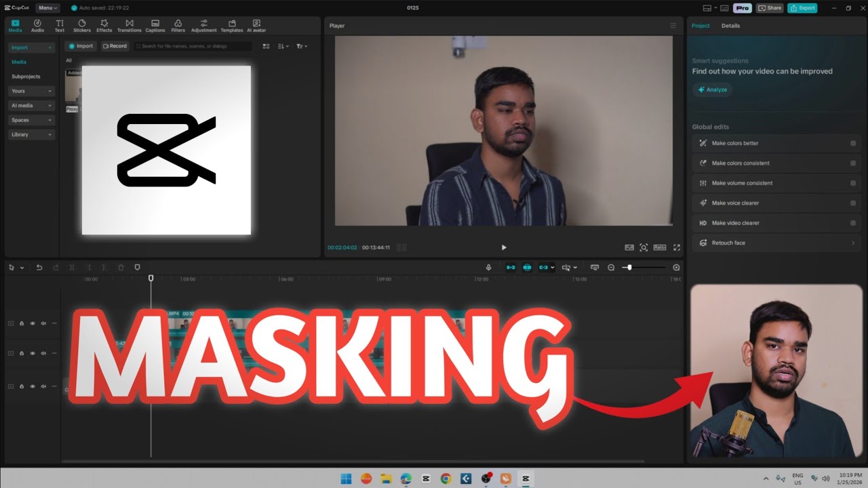This screenshot has width=868, height=488.
Task: Click the Redo arrow in timeline toolbar
Action: [x=56, y=268]
